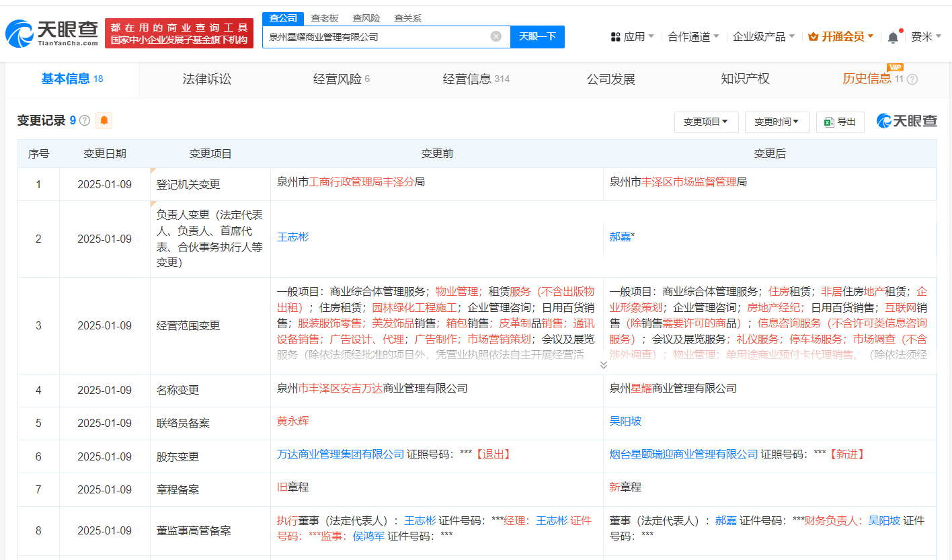Click the grid icon beside 应用

(x=614, y=36)
